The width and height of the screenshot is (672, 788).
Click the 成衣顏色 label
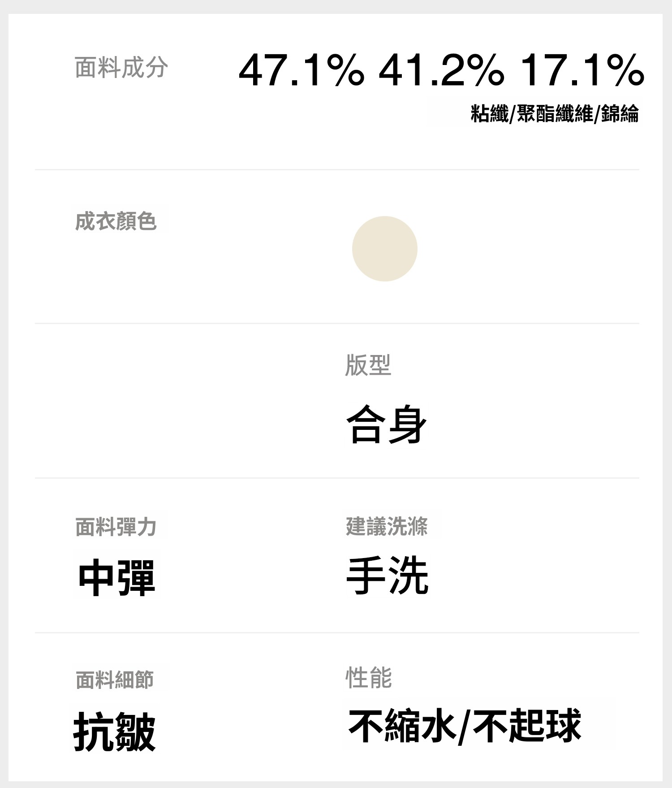click(x=116, y=221)
